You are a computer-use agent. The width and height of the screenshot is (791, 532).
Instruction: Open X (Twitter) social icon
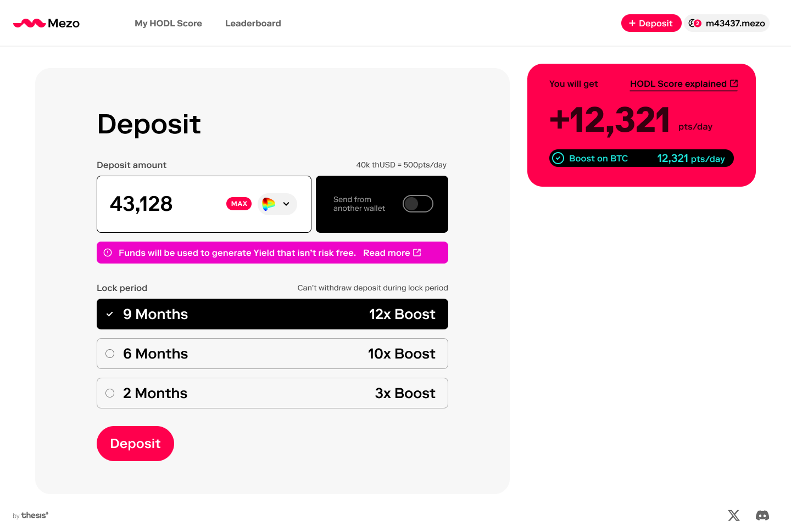[x=734, y=515]
